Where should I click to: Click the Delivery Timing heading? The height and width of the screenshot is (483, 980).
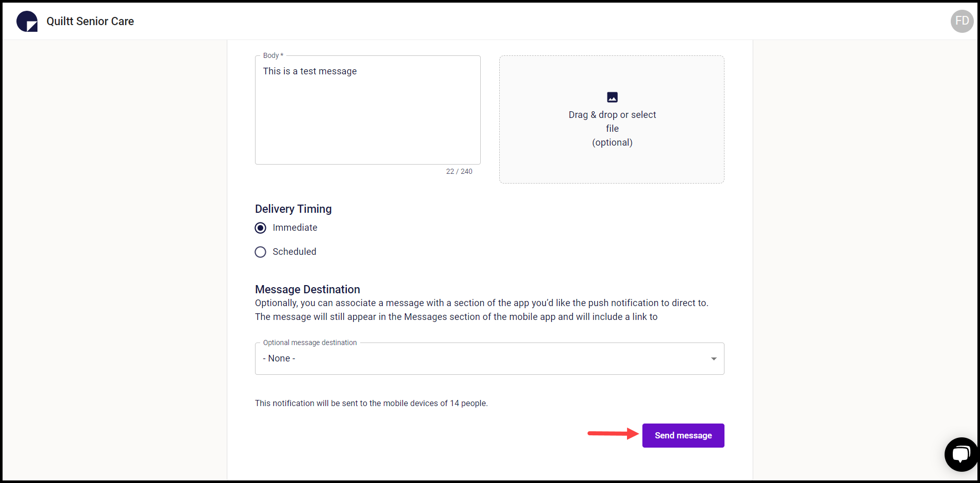[x=293, y=209]
